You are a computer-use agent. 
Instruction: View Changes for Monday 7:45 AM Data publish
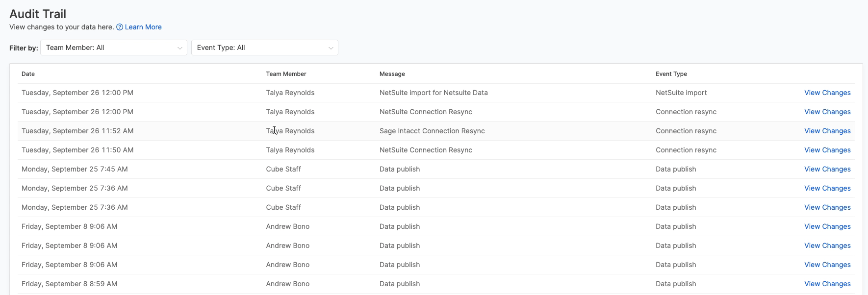click(x=827, y=169)
